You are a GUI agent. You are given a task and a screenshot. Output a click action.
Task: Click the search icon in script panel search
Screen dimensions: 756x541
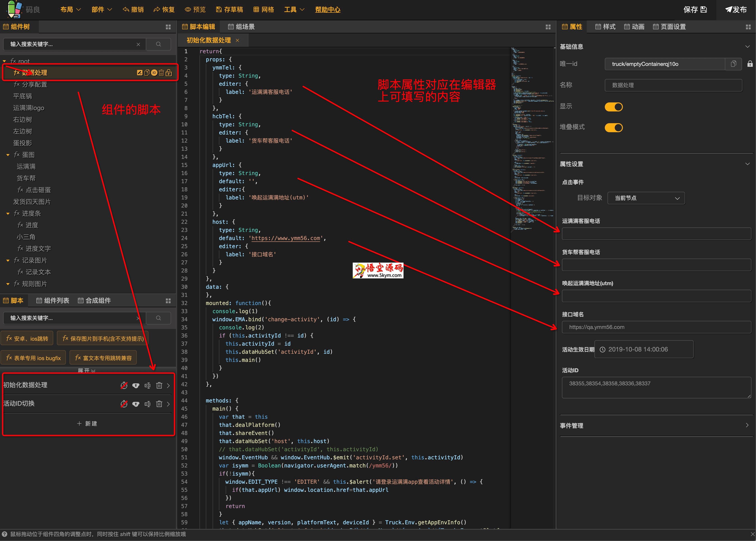(x=159, y=318)
